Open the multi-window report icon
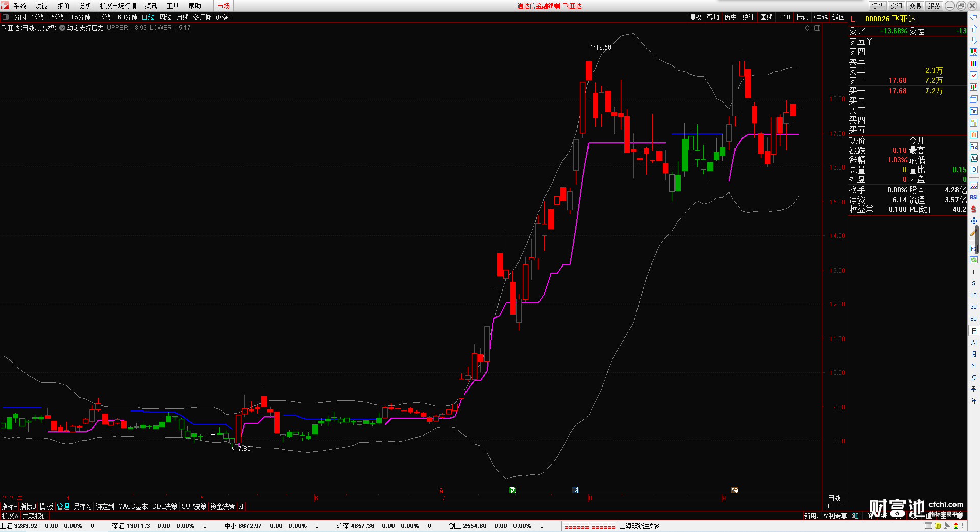980x532 pixels. click(974, 100)
